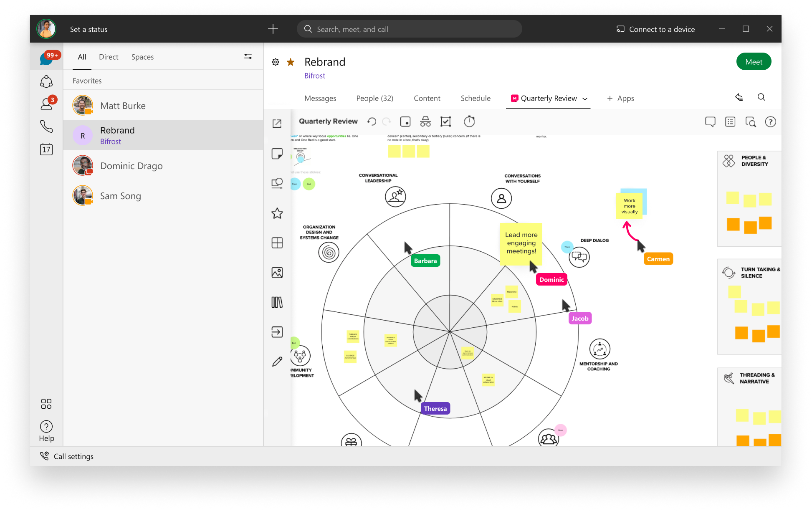
Task: Select the sticky note tool in the whiteboard toolbar
Action: 277,154
